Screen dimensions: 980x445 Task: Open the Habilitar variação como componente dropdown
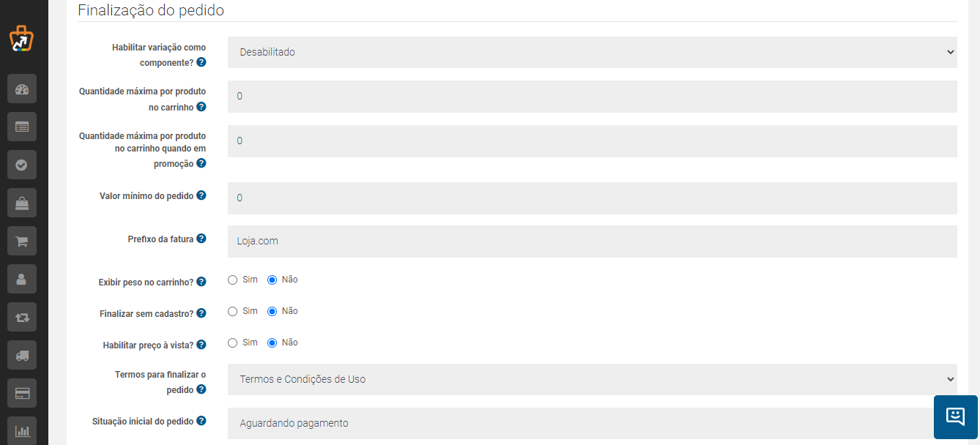coord(592,52)
